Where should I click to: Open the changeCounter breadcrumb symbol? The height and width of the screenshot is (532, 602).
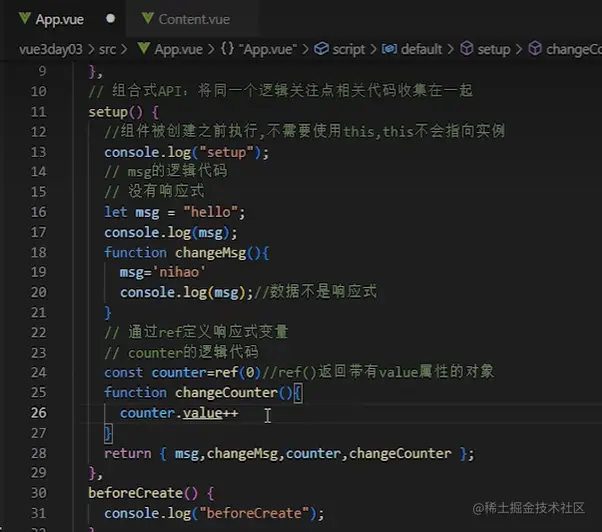(574, 49)
